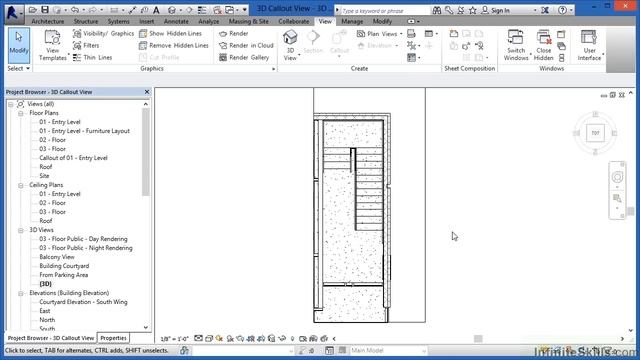Select the {3D} view
The height and width of the screenshot is (360, 640).
(45, 284)
